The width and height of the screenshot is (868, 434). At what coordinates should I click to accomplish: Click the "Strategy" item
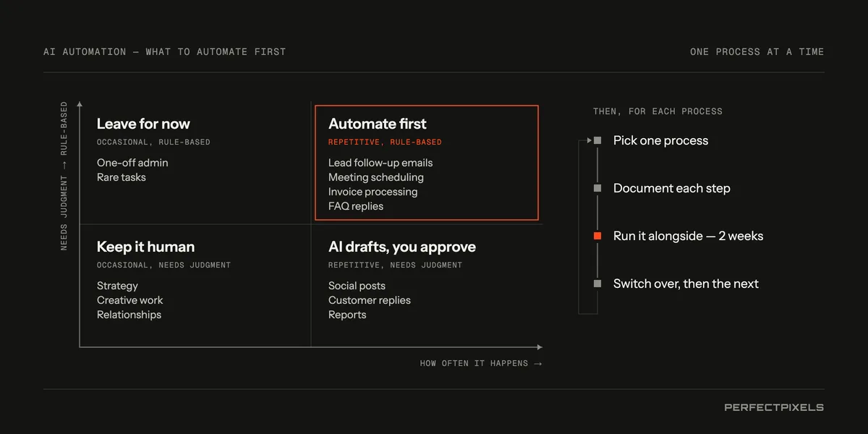click(x=117, y=286)
